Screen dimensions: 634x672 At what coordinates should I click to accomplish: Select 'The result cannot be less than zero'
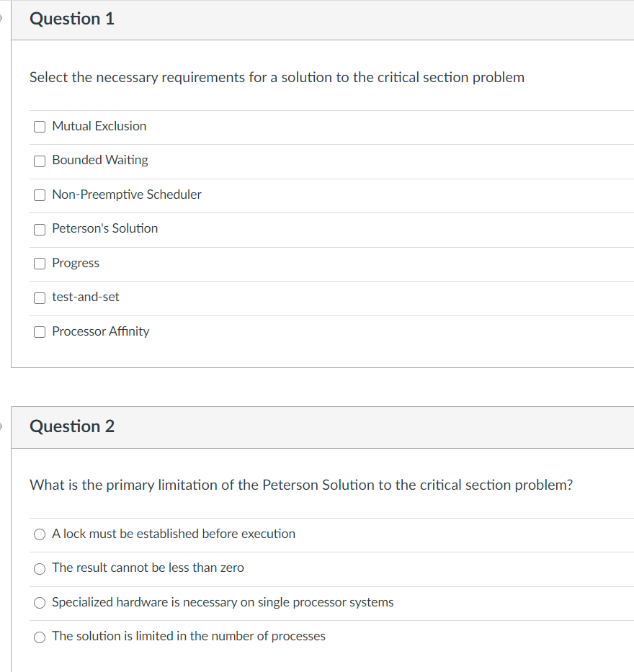(40, 568)
